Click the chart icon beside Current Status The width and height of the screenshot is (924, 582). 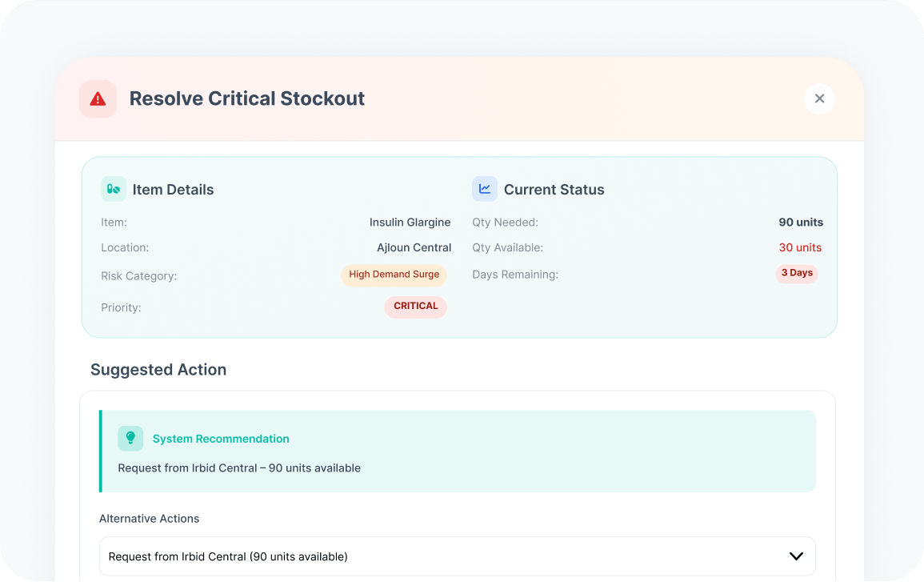485,190
